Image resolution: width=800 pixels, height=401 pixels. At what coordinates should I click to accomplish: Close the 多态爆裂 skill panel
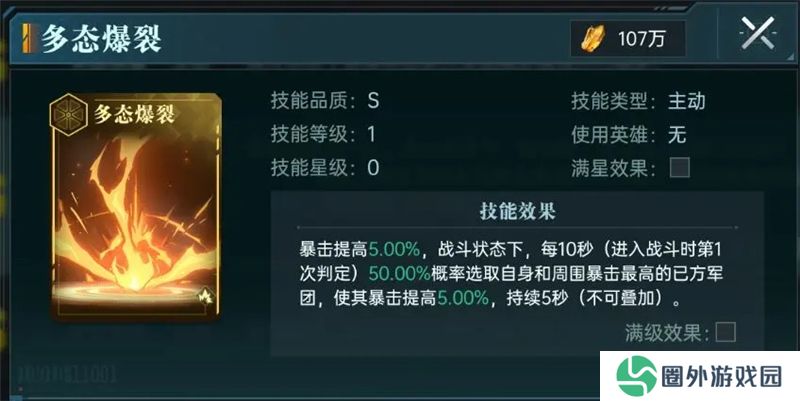pyautogui.click(x=758, y=34)
